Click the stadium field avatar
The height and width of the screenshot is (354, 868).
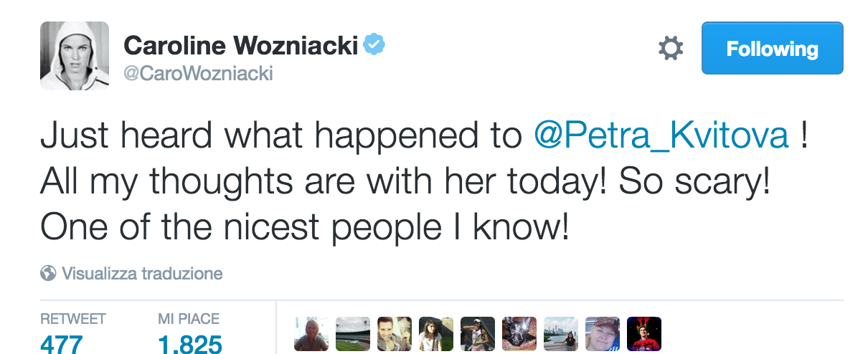tap(353, 334)
